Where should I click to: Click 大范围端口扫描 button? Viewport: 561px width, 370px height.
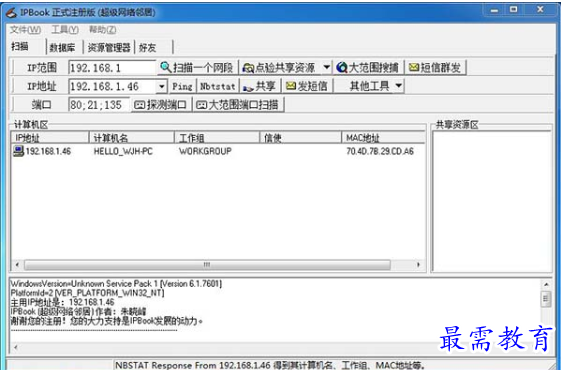(238, 104)
